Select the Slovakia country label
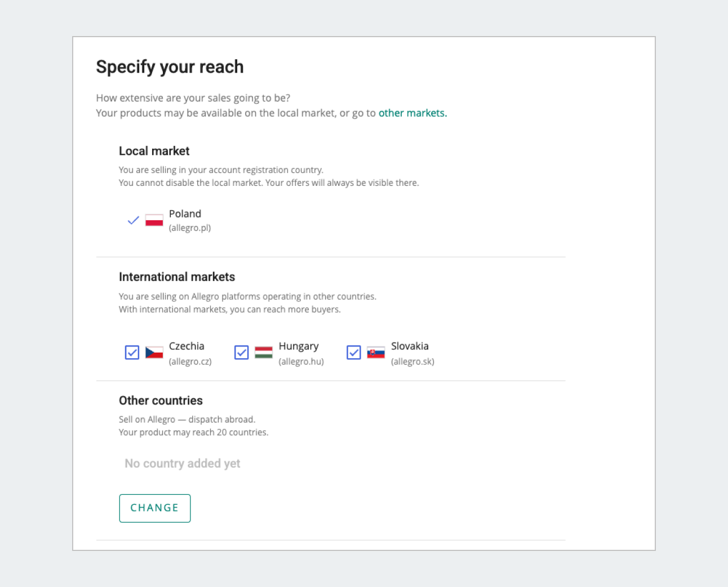The image size is (728, 587). (x=410, y=346)
